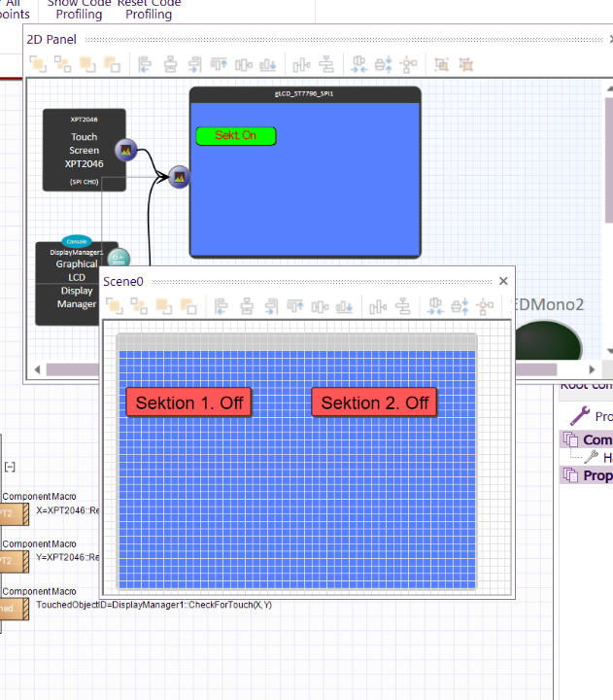Align objects bottom in 2D Panel toolbar
Screen dimensions: 613x700
[268, 65]
